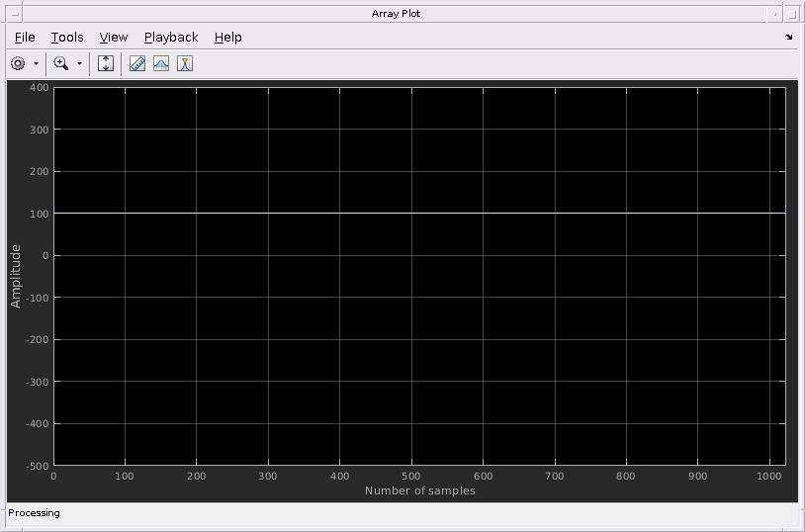Toggle the Cursor Measurements ruler icon
This screenshot has width=805, height=532.
pos(137,63)
